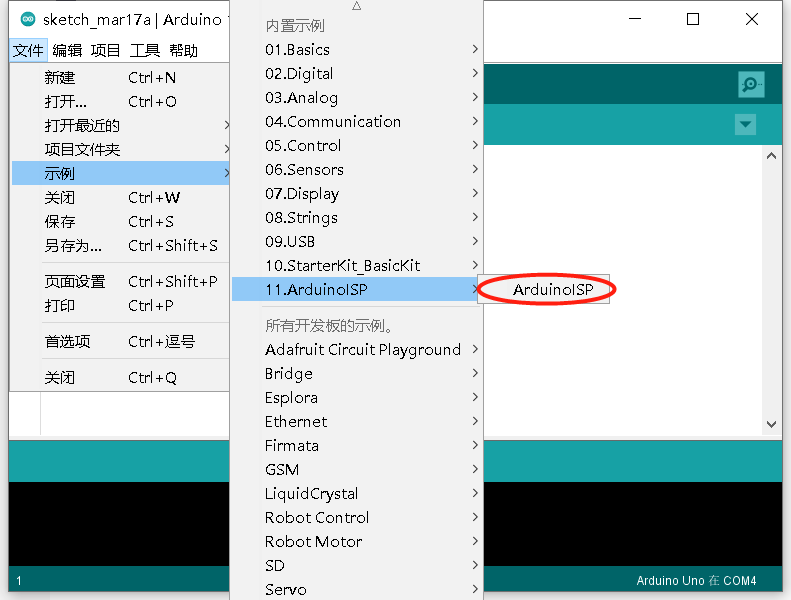Expand 项目文件夹 submenu

pos(121,149)
